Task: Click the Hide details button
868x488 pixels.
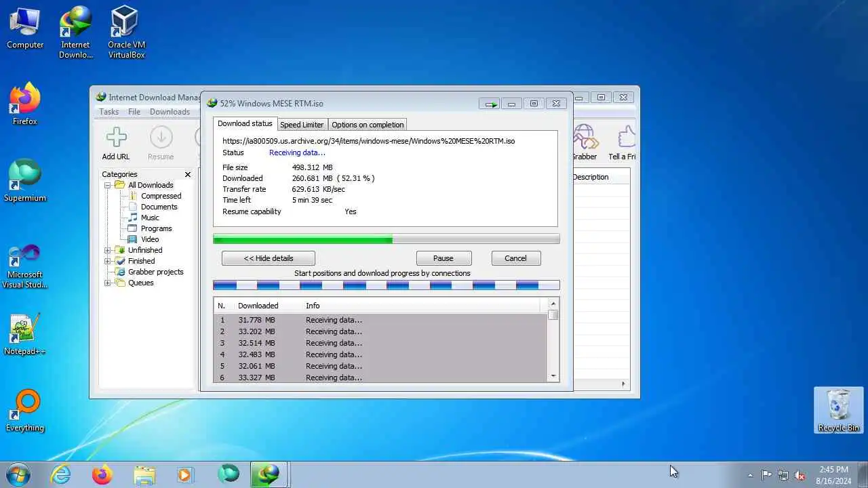Action: pos(269,258)
